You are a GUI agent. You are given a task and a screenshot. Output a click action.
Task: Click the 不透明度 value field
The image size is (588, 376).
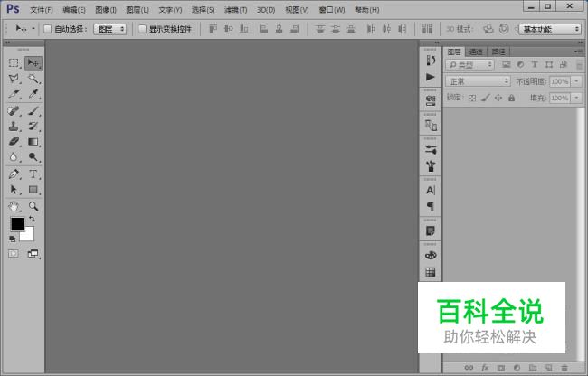(560, 81)
